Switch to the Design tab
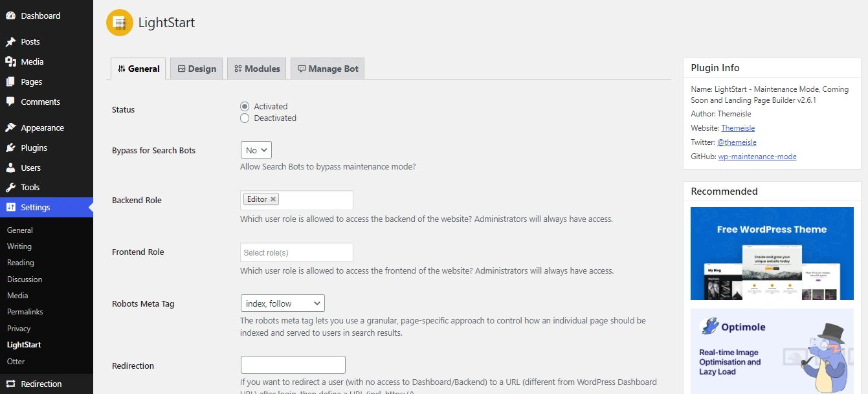Viewport: 868px width, 394px height. [x=197, y=69]
